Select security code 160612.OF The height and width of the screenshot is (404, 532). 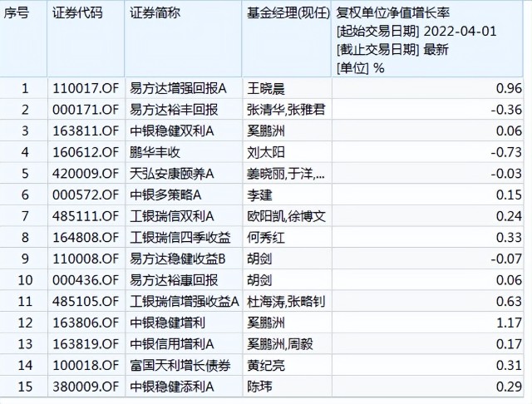86,152
